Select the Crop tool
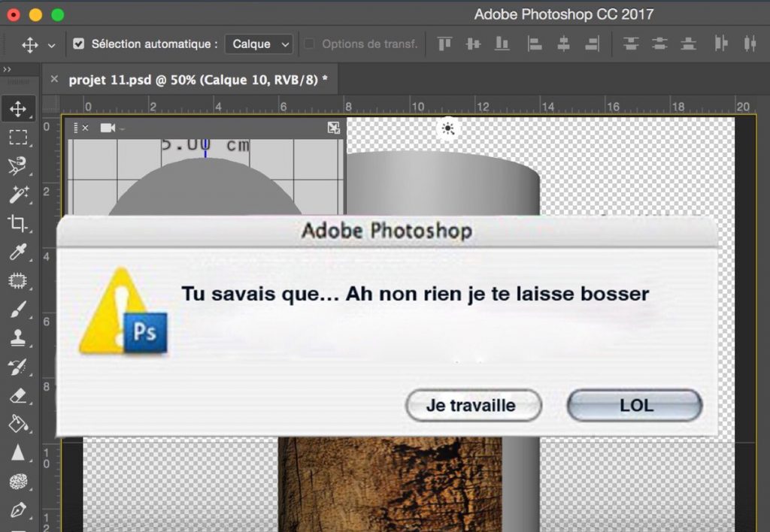The image size is (770, 532). (18, 223)
